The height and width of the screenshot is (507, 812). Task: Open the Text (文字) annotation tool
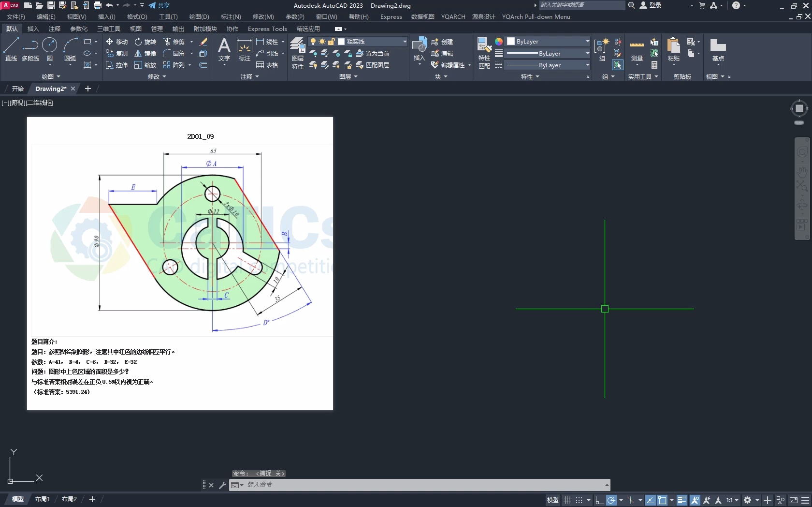(x=224, y=49)
